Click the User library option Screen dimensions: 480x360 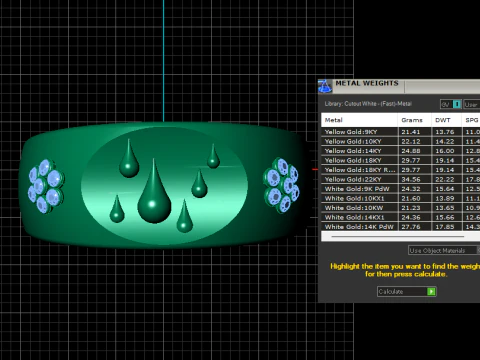coord(472,104)
